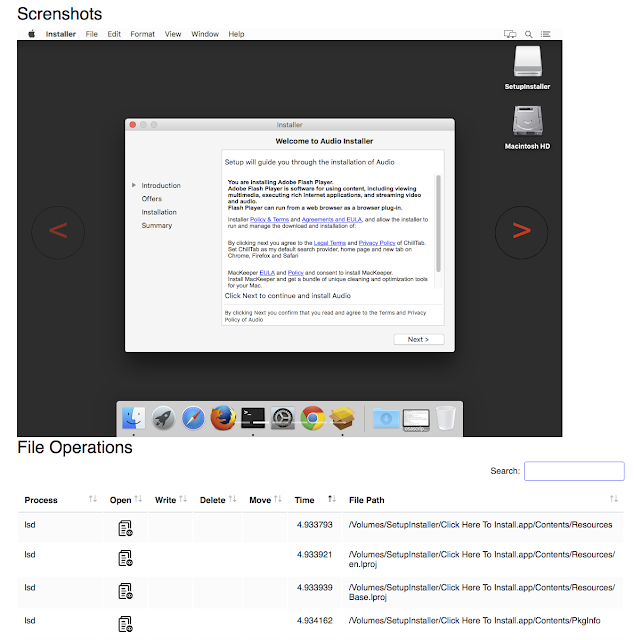Sort table by Delete column

pyautogui.click(x=218, y=500)
